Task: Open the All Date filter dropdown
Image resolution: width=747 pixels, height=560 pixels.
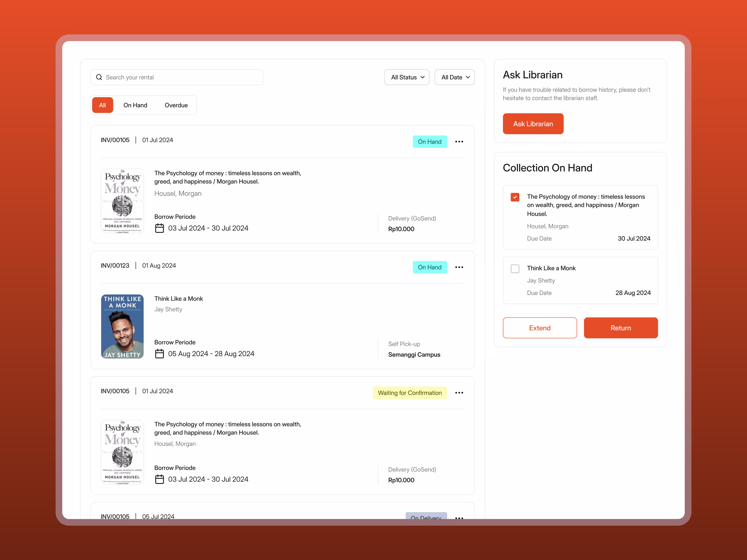Action: pos(455,77)
